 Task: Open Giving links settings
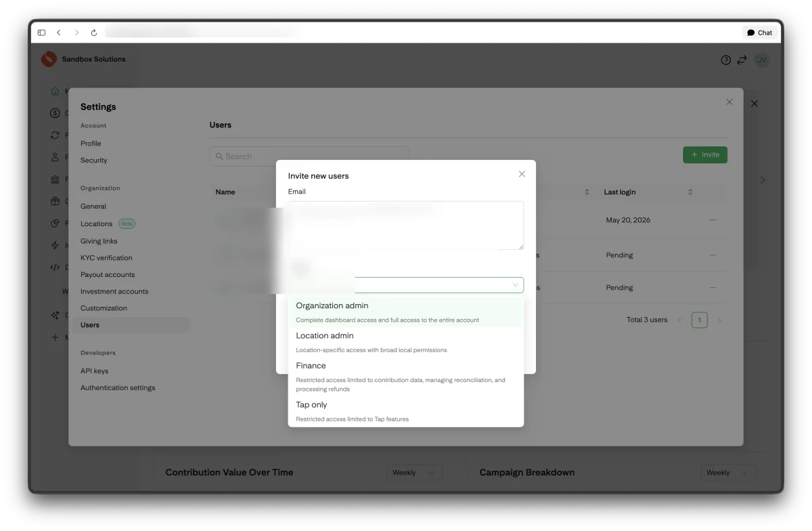(x=99, y=241)
